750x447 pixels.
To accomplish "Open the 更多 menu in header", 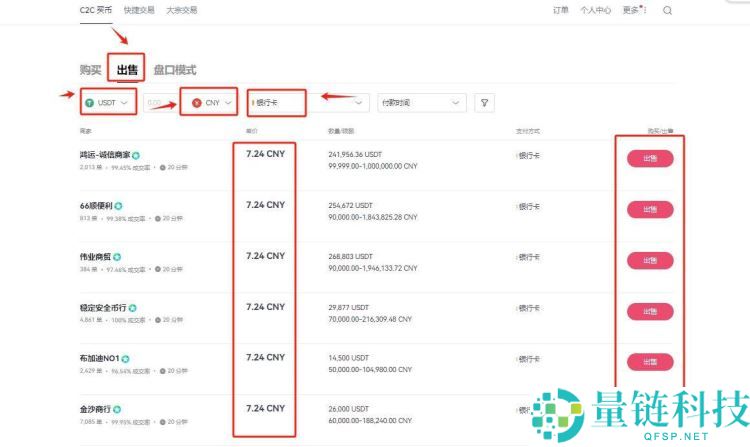I will (634, 10).
